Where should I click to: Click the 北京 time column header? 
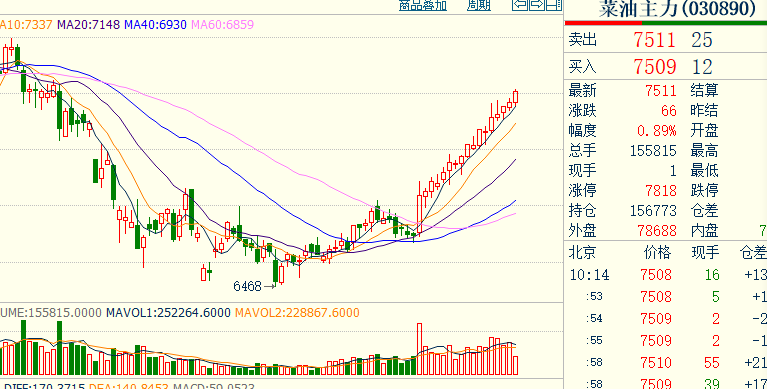coord(582,252)
